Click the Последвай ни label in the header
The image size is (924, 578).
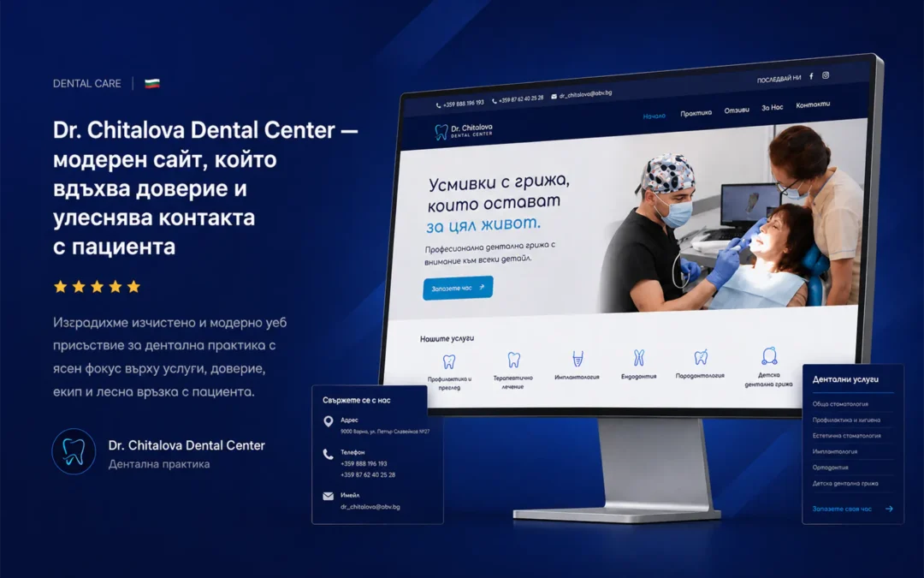coord(779,79)
